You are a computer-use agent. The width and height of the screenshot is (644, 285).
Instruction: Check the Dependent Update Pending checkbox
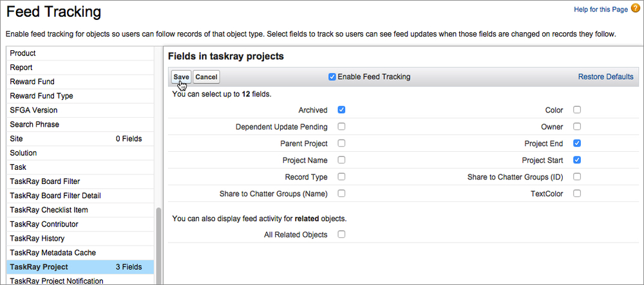(x=341, y=127)
